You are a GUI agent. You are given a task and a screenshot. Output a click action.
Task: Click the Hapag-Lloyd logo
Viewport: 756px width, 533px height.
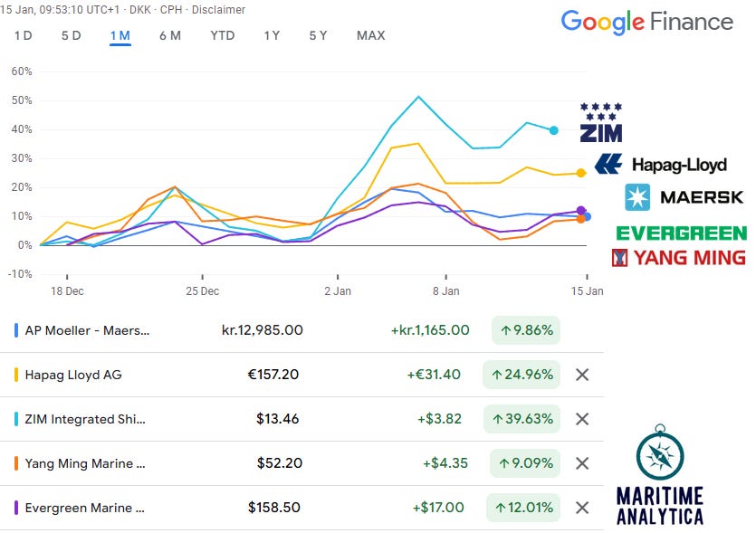661,165
